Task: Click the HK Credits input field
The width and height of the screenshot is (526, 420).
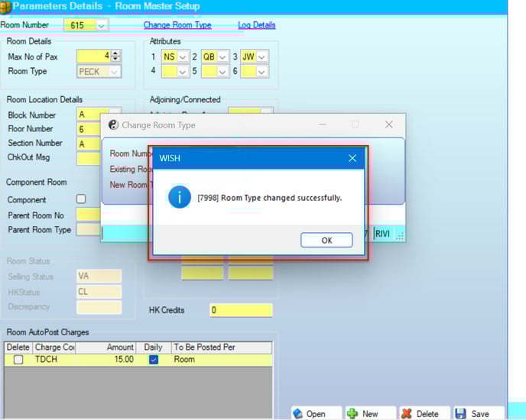Action: pos(241,310)
